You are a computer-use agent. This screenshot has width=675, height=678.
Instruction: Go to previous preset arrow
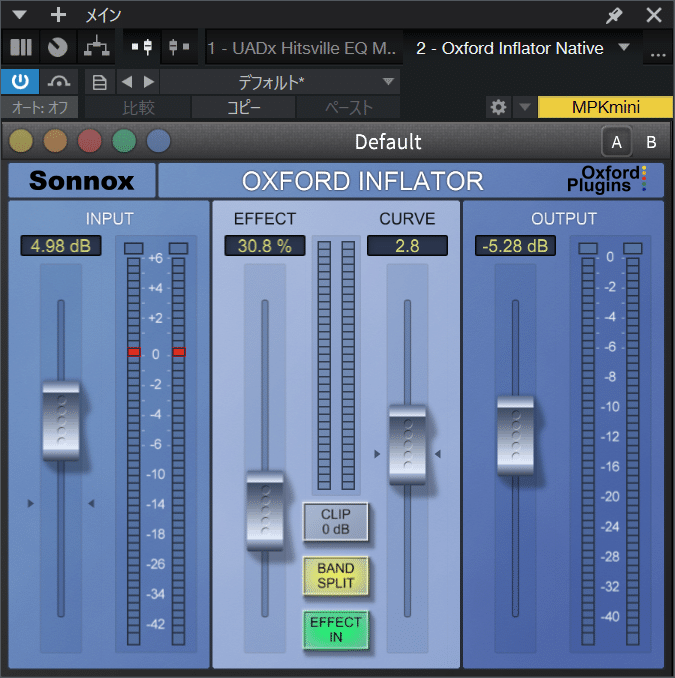point(127,81)
